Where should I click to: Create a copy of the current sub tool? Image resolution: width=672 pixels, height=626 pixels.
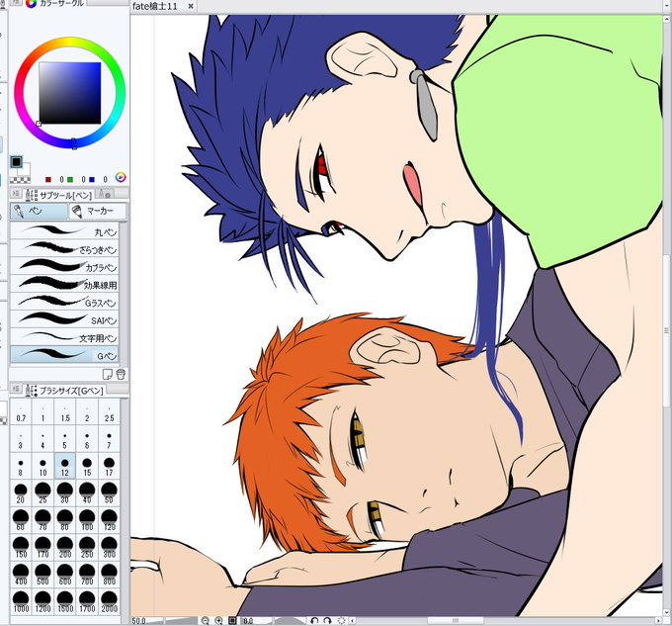(x=108, y=374)
